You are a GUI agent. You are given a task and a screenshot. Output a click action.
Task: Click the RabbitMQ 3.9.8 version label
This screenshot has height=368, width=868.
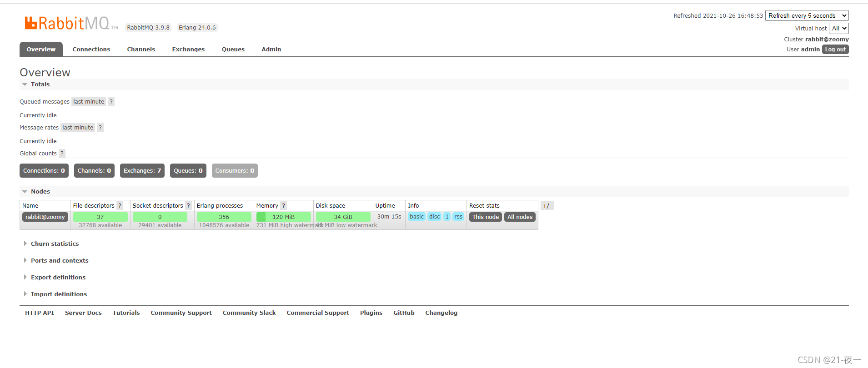[x=148, y=28]
